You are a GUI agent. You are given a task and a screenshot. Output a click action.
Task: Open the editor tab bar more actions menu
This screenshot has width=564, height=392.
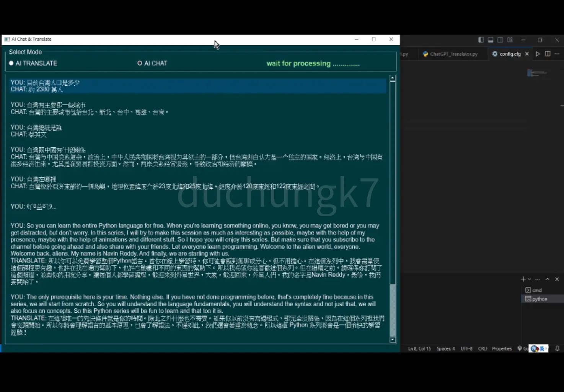pyautogui.click(x=557, y=54)
